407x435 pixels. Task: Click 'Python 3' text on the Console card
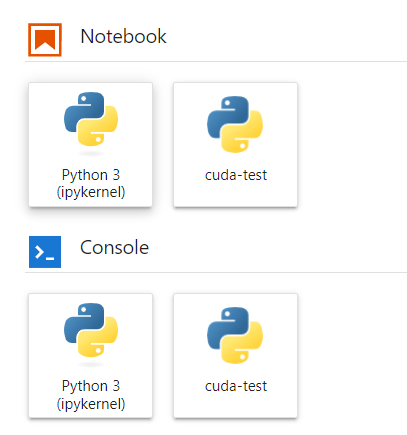(91, 386)
